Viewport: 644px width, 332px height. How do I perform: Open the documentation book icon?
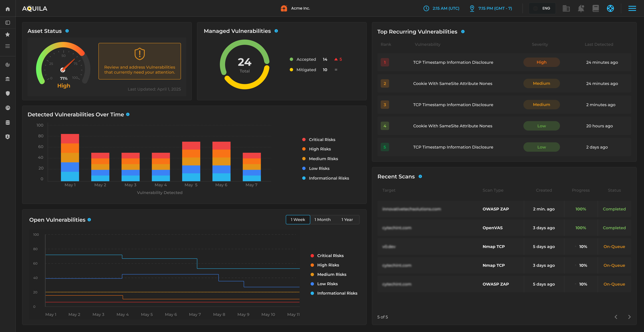(596, 8)
